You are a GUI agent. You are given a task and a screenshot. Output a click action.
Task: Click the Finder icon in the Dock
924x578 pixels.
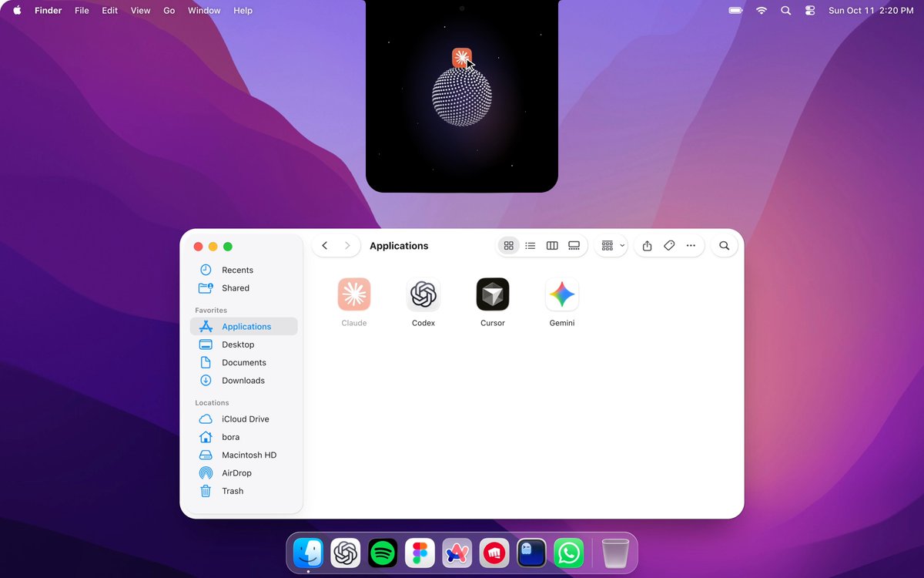tap(309, 553)
